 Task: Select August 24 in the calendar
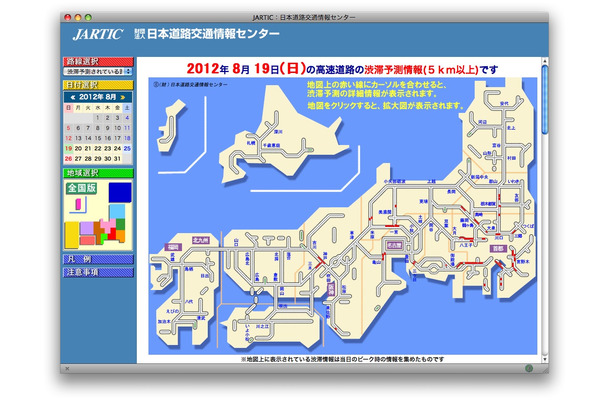tap(117, 148)
